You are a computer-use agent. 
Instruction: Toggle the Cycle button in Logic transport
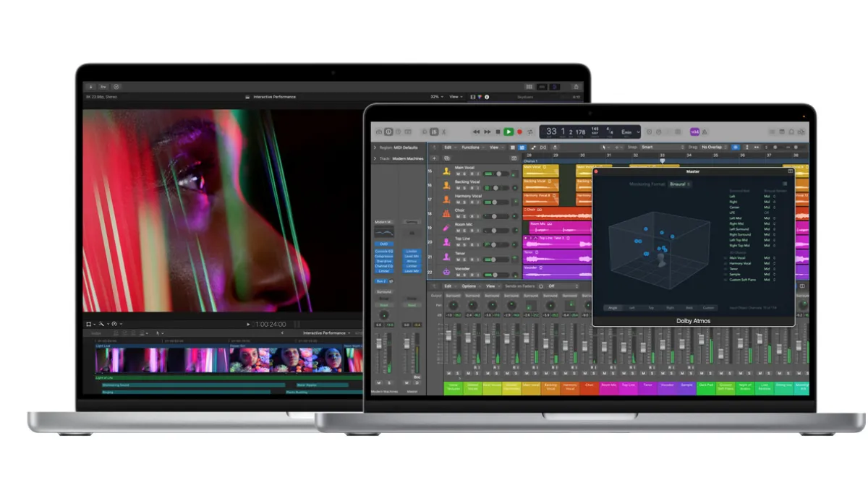530,132
